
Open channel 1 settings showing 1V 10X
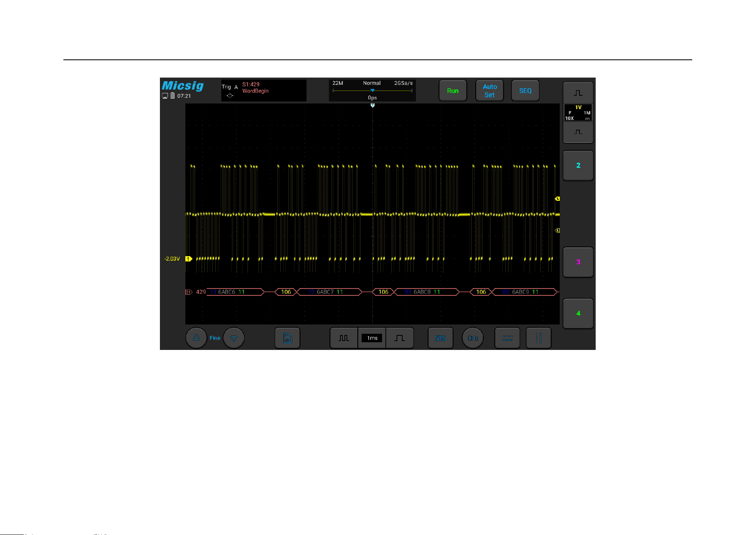pos(578,113)
